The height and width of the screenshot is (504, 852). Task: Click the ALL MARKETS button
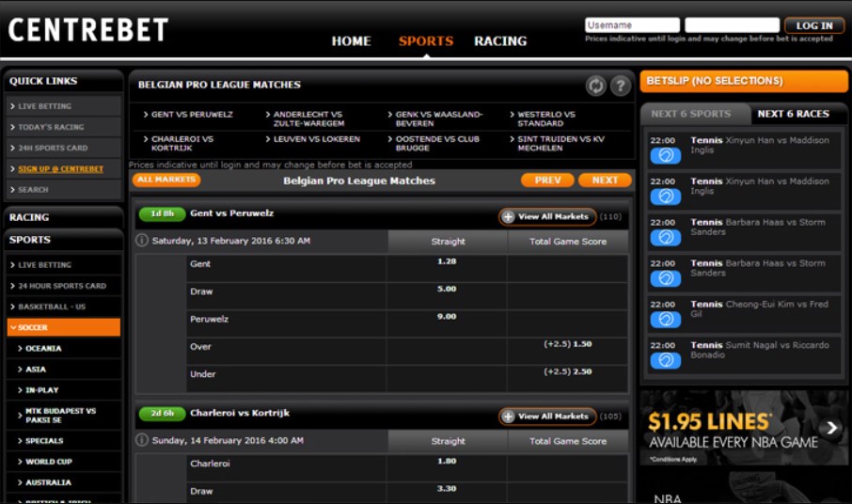(x=166, y=180)
